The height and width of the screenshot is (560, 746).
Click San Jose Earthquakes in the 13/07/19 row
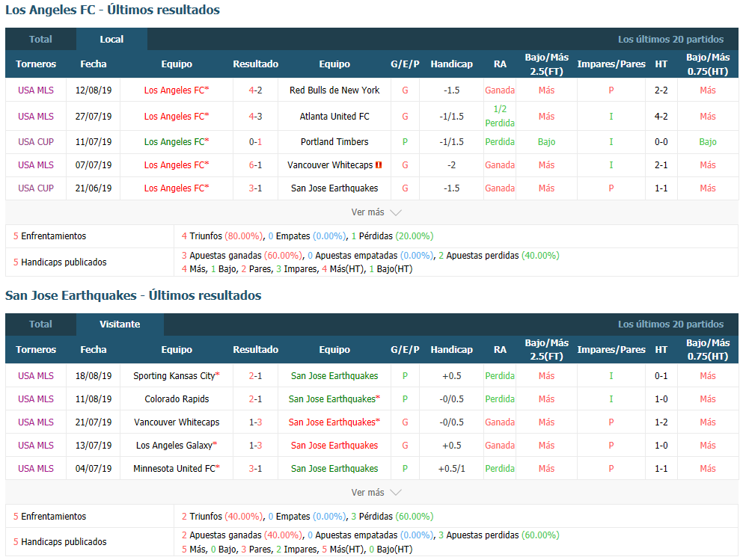pyautogui.click(x=334, y=445)
